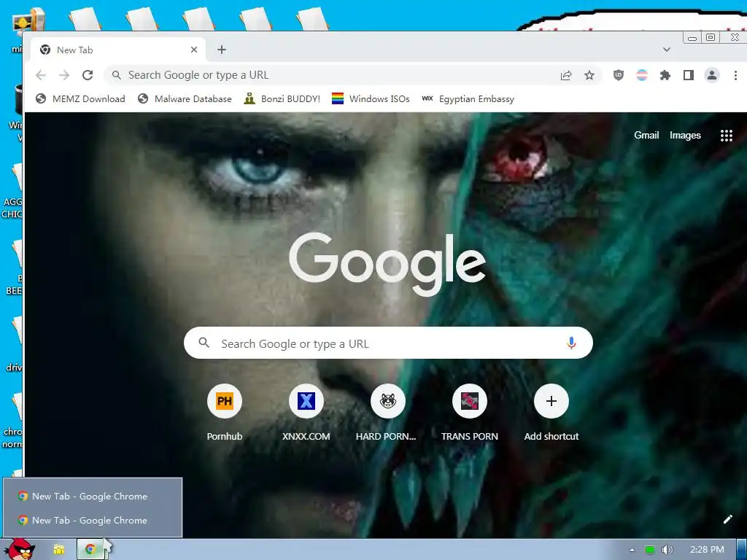
Task: Maximize the Chrome window
Action: tap(711, 37)
